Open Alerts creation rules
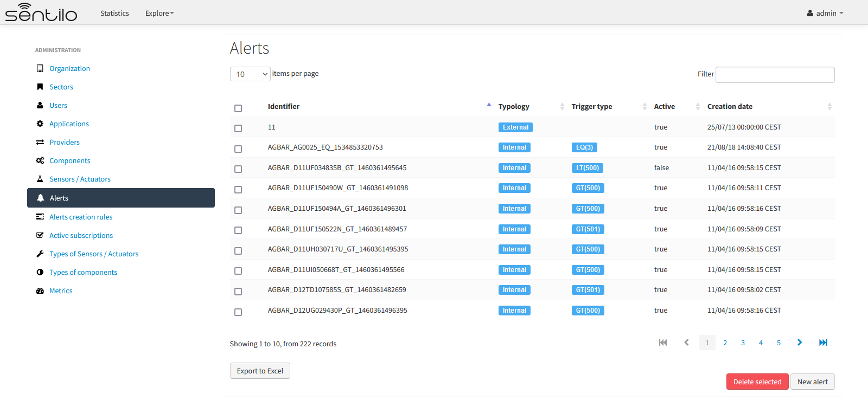Image resolution: width=868 pixels, height=407 pixels. [81, 217]
